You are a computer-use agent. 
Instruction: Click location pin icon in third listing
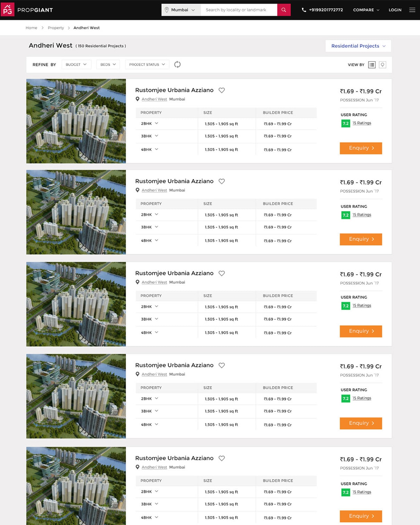point(137,282)
